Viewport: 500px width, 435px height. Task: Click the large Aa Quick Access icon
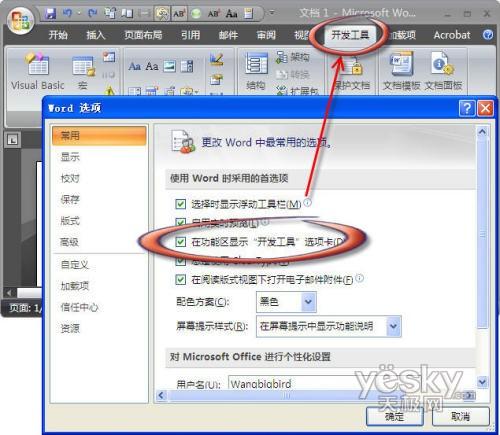tap(231, 14)
